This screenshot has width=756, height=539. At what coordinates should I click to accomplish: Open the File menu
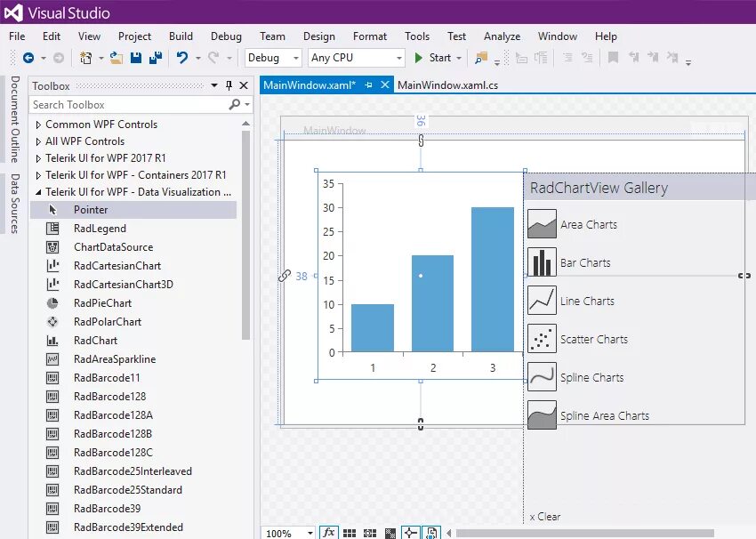(17, 36)
